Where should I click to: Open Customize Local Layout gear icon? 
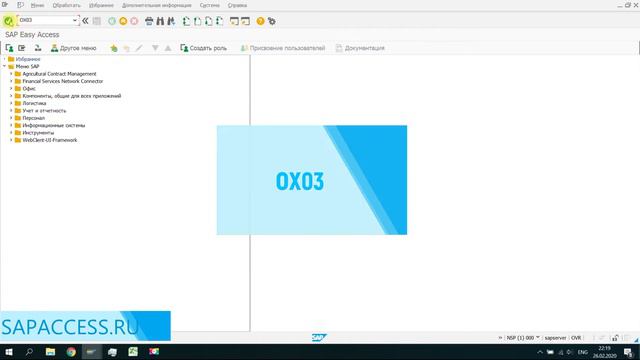point(271,21)
